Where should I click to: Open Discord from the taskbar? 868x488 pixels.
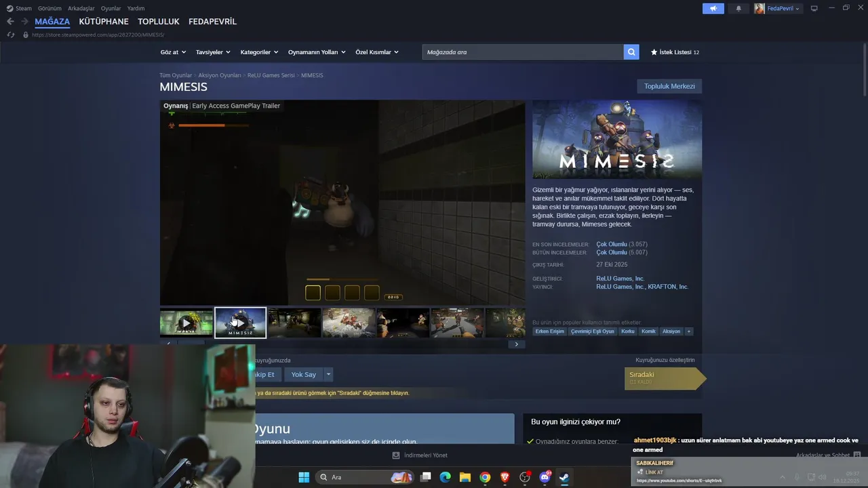(x=545, y=477)
